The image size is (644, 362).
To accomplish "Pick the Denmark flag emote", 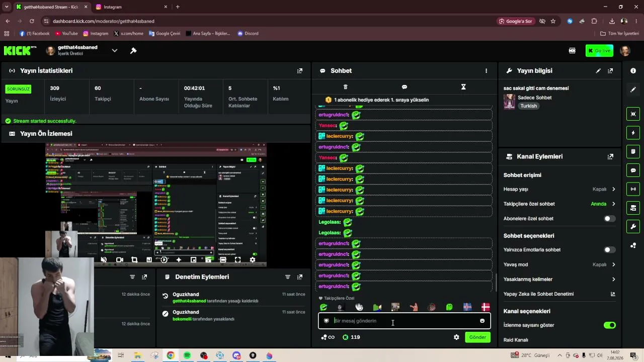I will point(486,307).
